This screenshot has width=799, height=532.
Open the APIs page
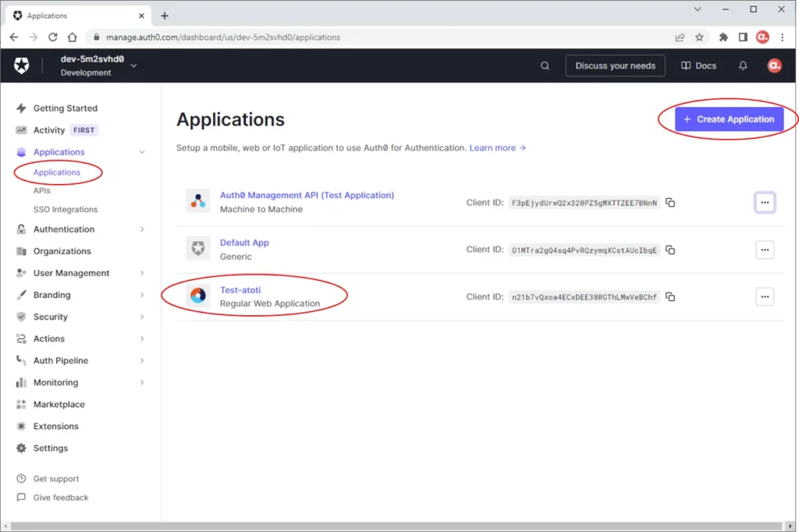42,190
